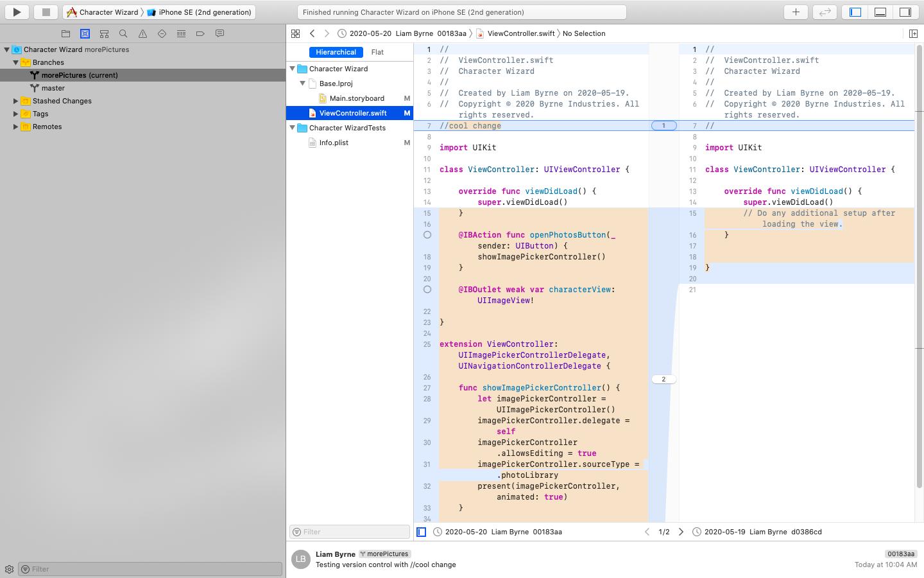The width and height of the screenshot is (924, 578).
Task: Click the LB author avatar
Action: click(300, 559)
